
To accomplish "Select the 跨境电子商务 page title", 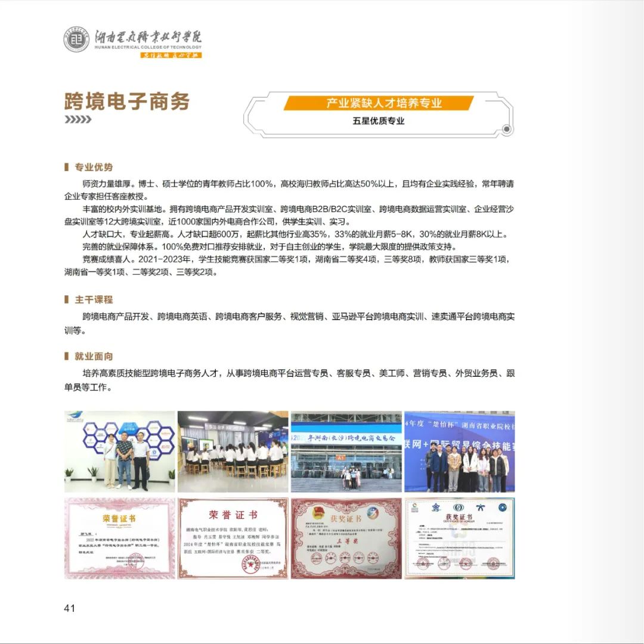I will (x=127, y=101).
